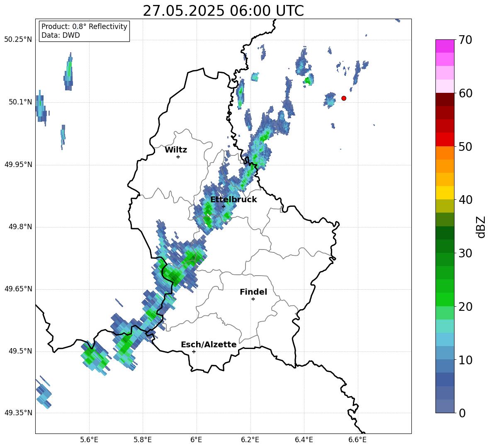Click the 6.4°E longitude tick label
Image resolution: width=491 pixels, height=448 pixels.
coord(304,440)
